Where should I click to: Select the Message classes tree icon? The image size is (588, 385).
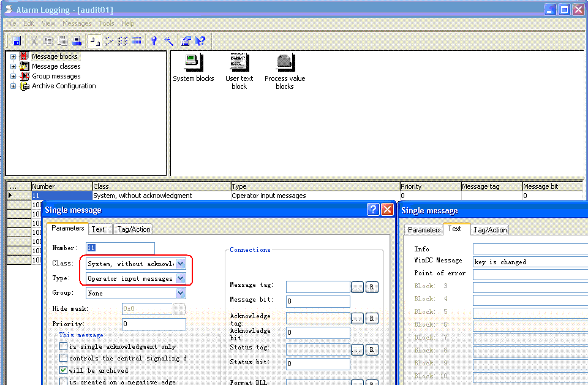click(x=24, y=66)
